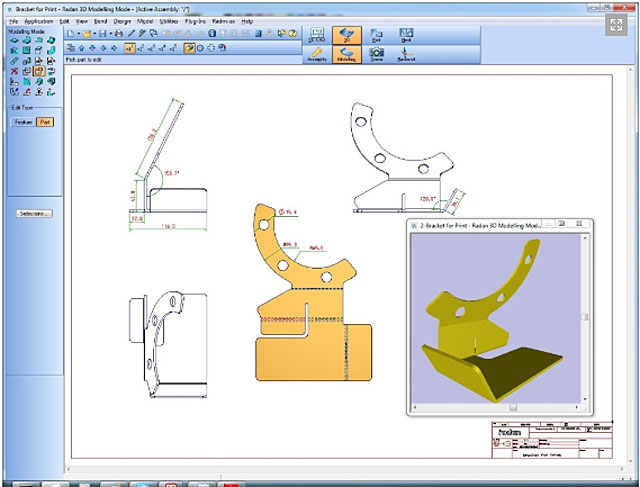The height and width of the screenshot is (487, 640).
Task: Select the Modelling mode button
Action: point(347,54)
